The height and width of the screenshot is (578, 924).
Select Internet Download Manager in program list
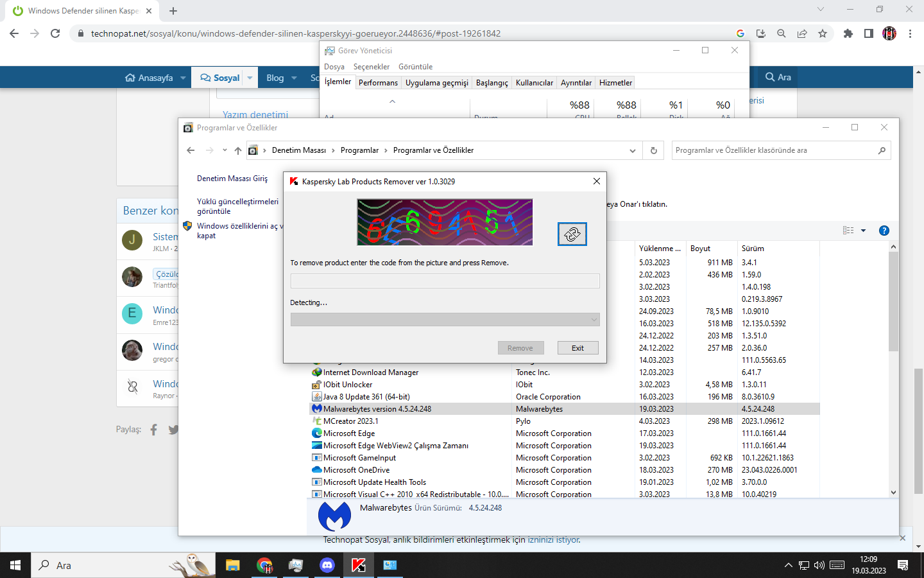pos(371,372)
